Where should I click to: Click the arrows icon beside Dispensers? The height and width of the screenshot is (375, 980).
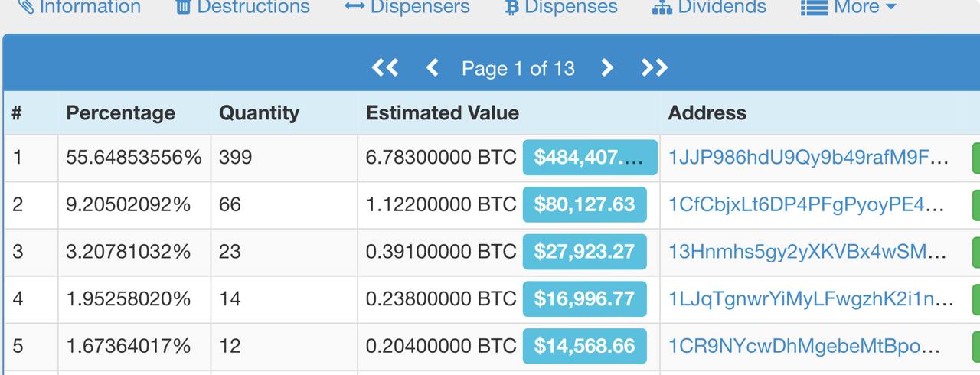click(354, 7)
